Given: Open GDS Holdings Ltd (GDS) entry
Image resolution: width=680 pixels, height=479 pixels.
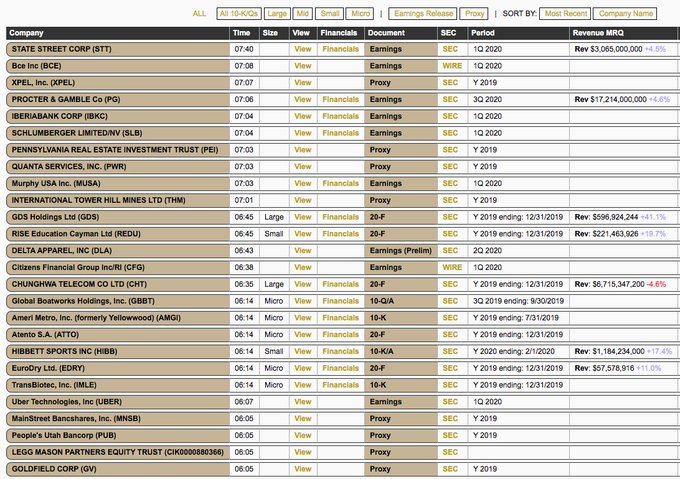Looking at the screenshot, I should 118,217.
